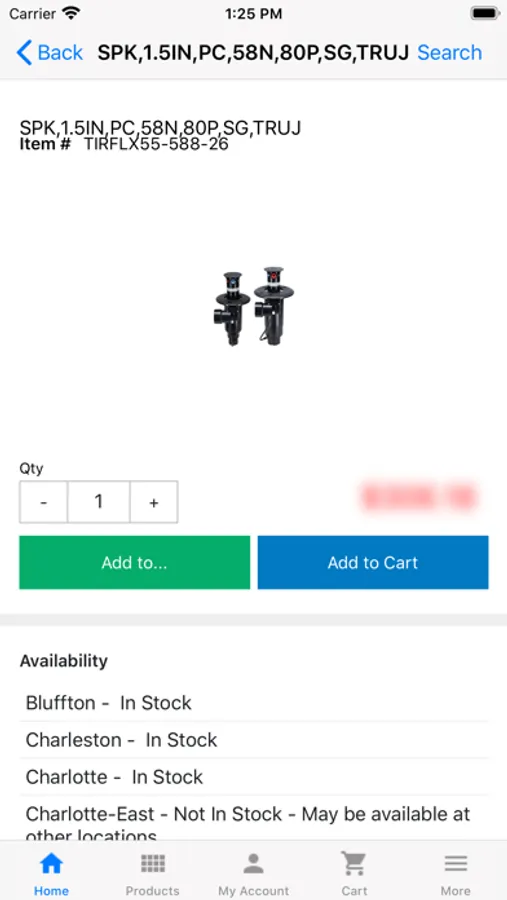
Task: Open the More hamburger menu icon
Action: [455, 863]
